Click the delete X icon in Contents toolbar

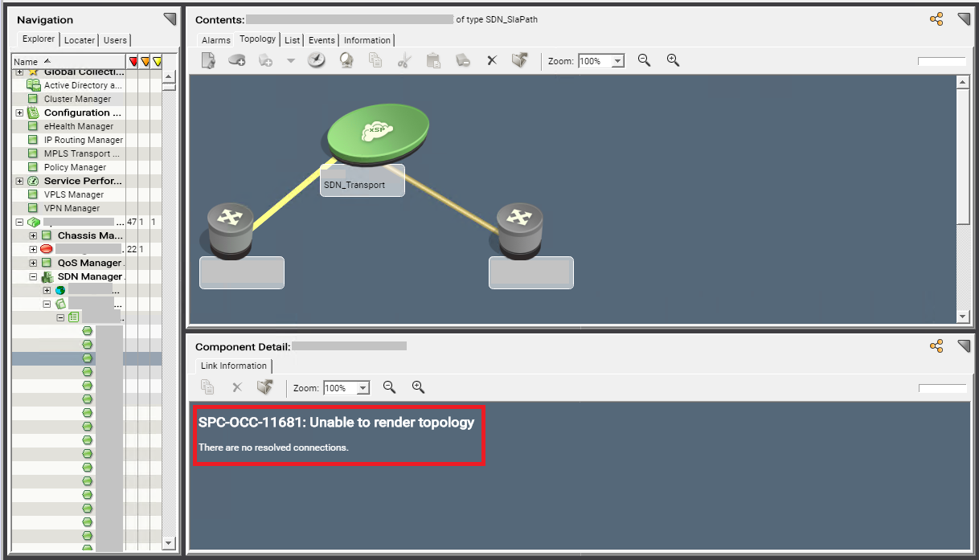coord(492,60)
